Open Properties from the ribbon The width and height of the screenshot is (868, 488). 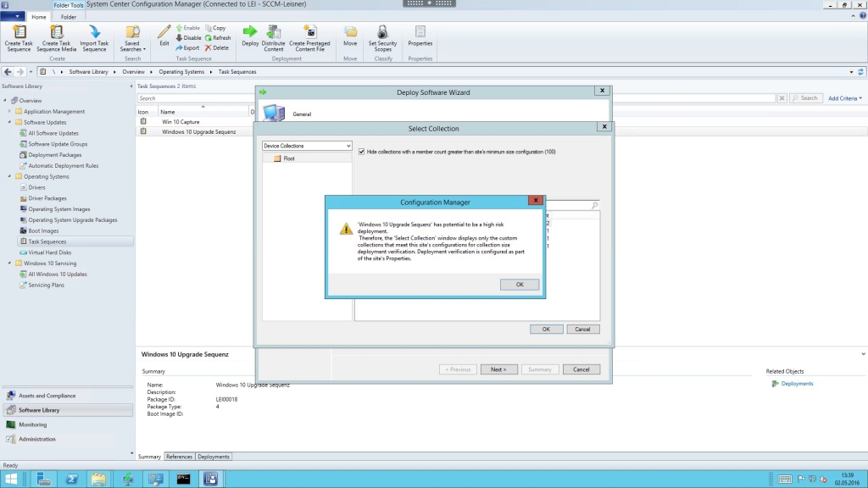tap(420, 36)
